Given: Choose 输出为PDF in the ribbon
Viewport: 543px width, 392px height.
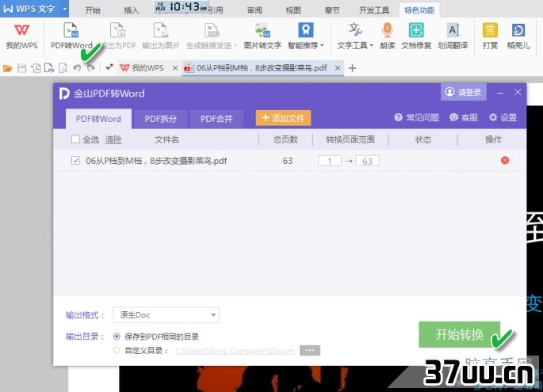Looking at the screenshot, I should pyautogui.click(x=118, y=36).
